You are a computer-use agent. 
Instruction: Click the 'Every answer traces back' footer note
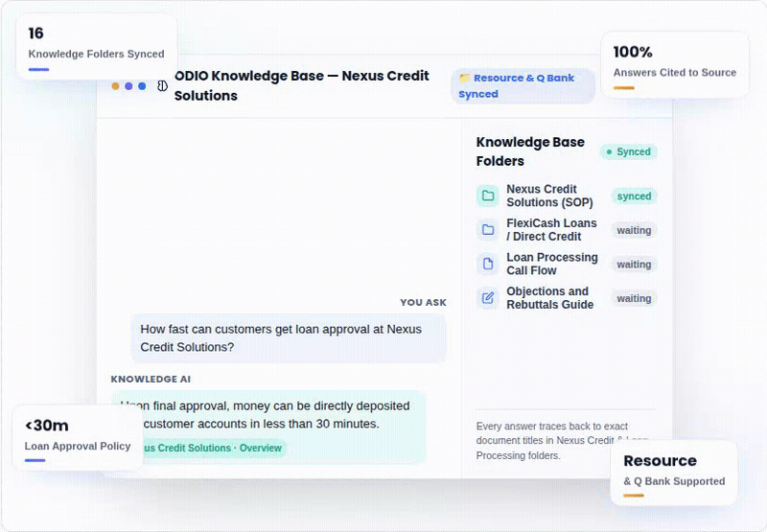[563, 441]
